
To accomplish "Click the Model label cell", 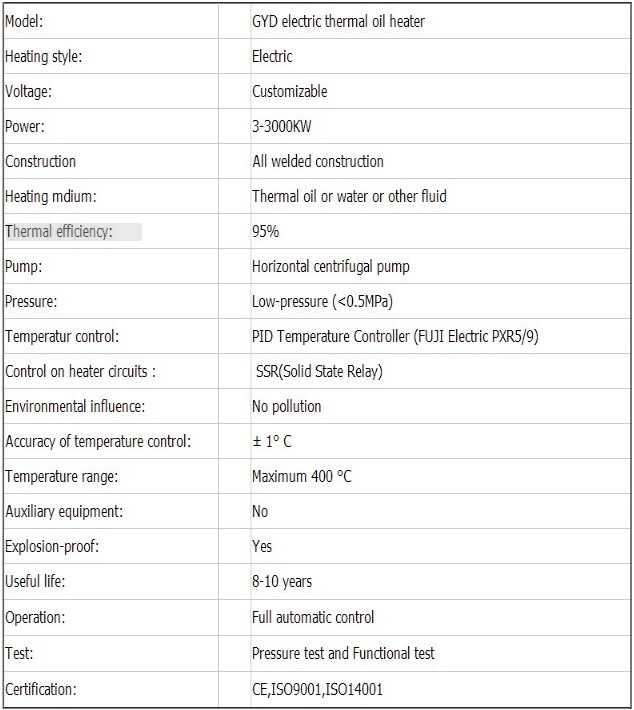I will 111,21.
